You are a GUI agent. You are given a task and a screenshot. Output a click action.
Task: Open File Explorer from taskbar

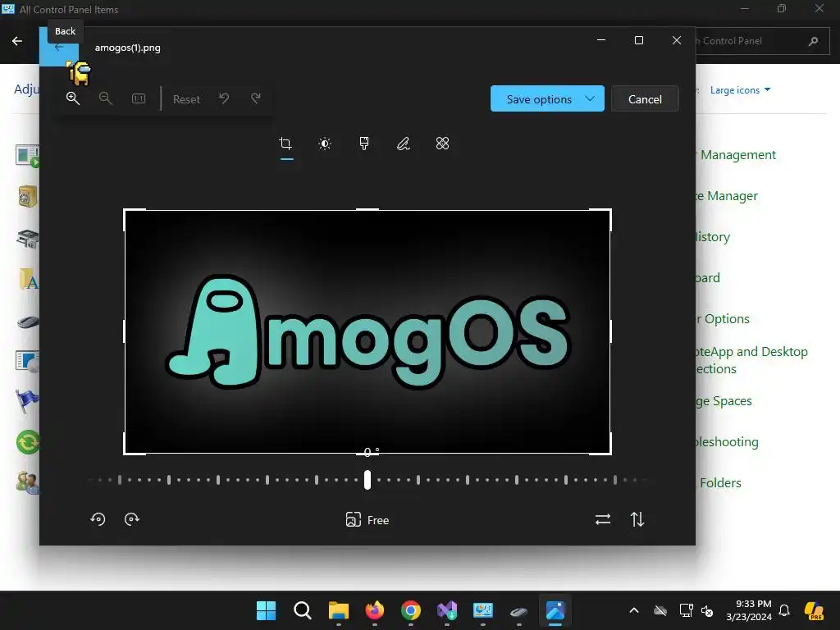pyautogui.click(x=339, y=610)
